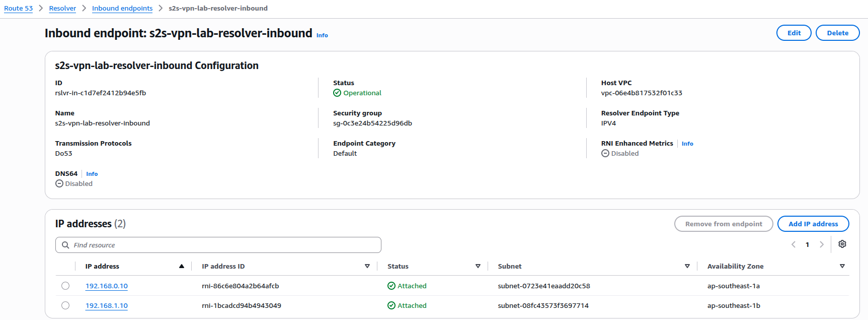Click the IP address column header
The width and height of the screenshot is (868, 320).
[102, 266]
